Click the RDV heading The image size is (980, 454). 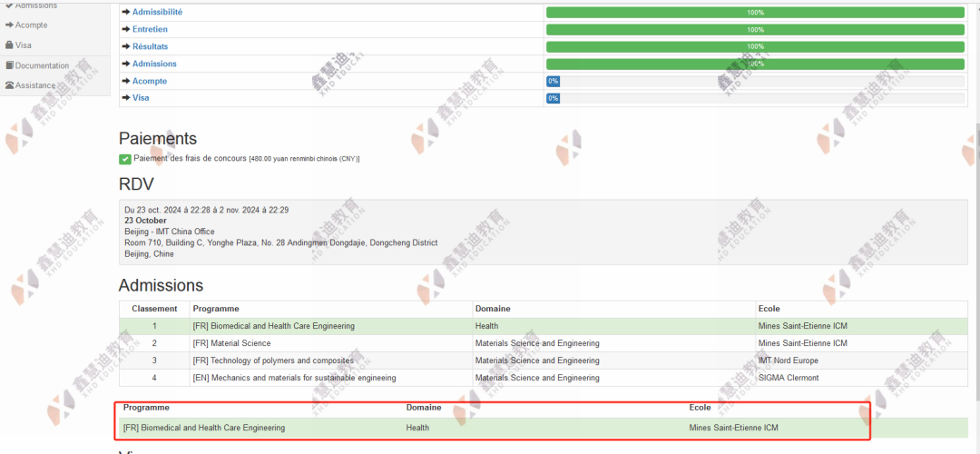(136, 183)
